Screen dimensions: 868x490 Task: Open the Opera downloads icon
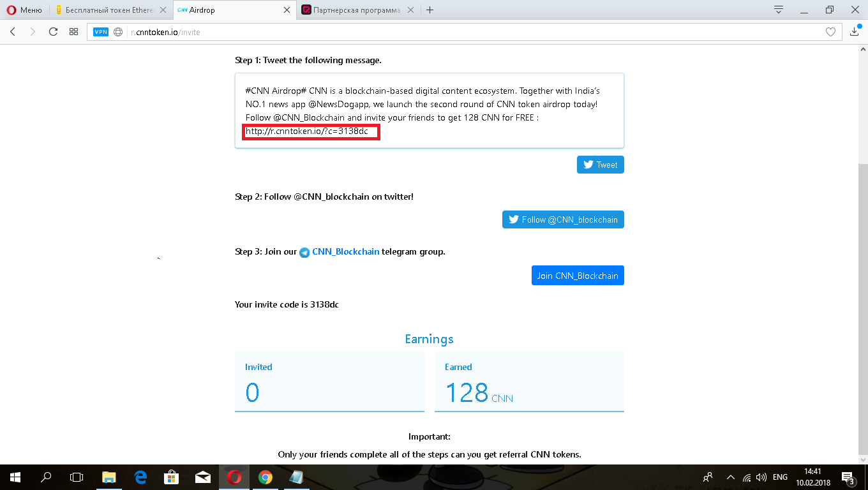click(855, 32)
